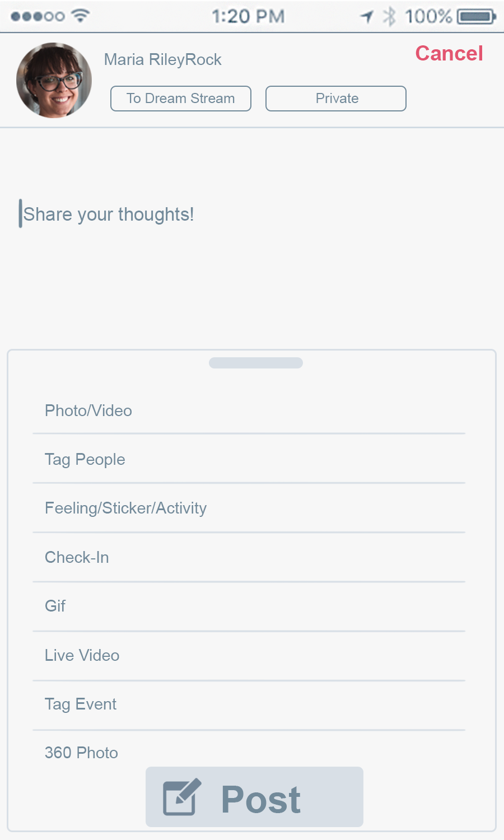The width and height of the screenshot is (504, 840).
Task: Add a Gif to the post
Action: point(55,606)
